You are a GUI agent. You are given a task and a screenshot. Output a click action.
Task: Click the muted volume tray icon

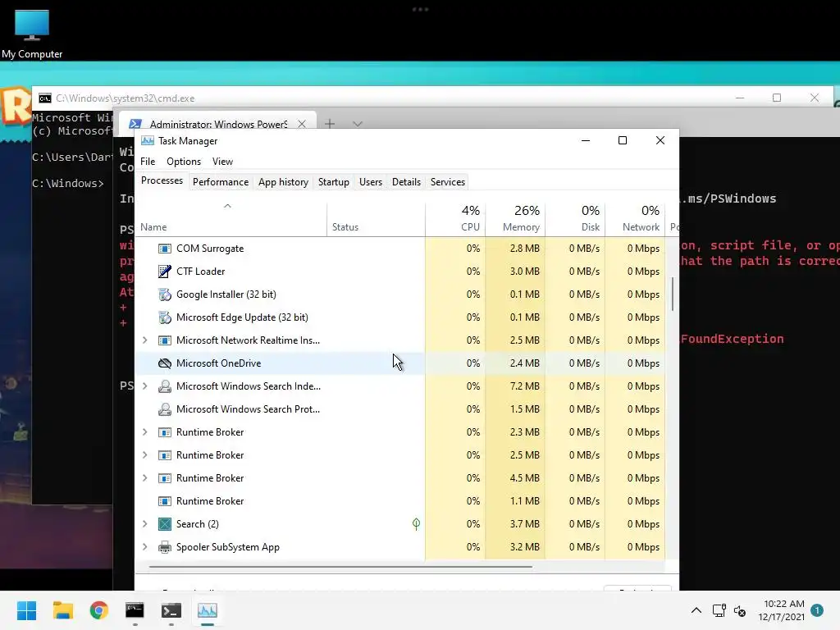(x=740, y=610)
